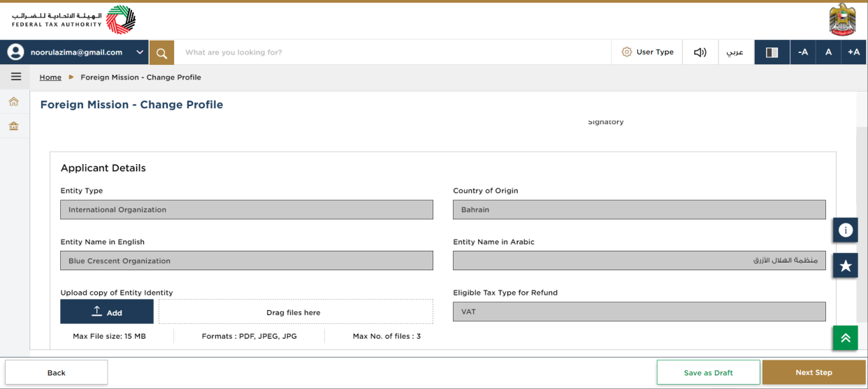Screen dimensions: 868x389
Task: Click the Back button
Action: [57, 373]
